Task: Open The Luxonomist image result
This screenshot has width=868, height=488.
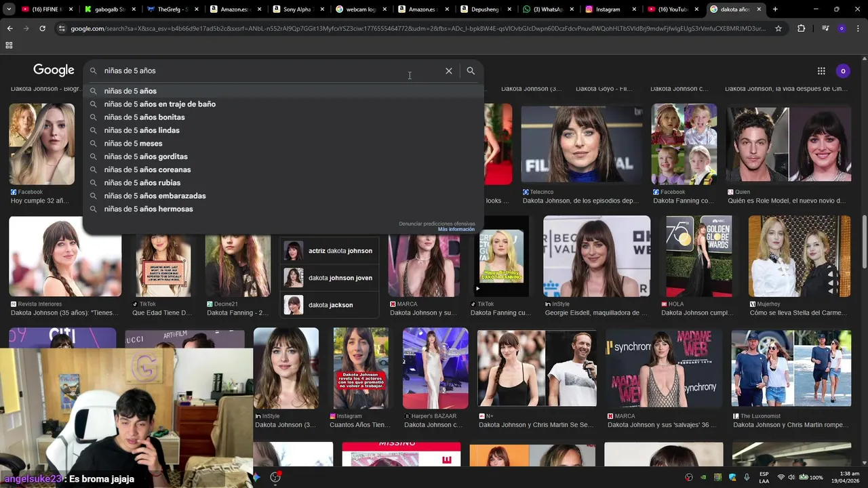Action: (x=791, y=368)
